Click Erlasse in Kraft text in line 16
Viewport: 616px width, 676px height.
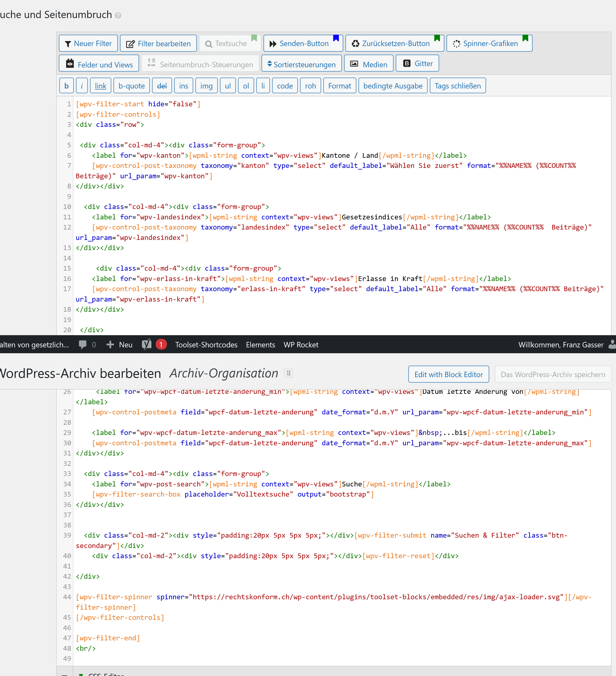390,279
